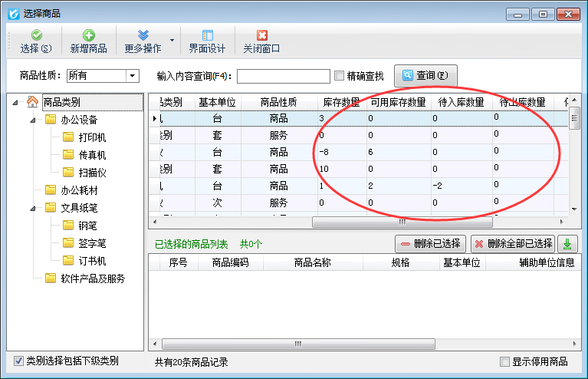Viewport: 588px width, 379px height.
Task: Click the product code (商品编码) column header
Action: [x=230, y=262]
